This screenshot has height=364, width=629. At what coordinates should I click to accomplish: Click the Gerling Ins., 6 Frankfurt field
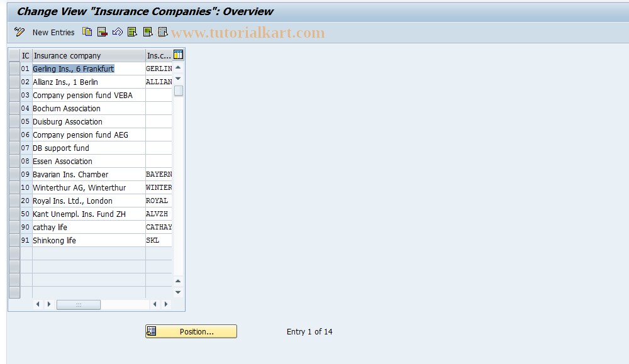89,69
